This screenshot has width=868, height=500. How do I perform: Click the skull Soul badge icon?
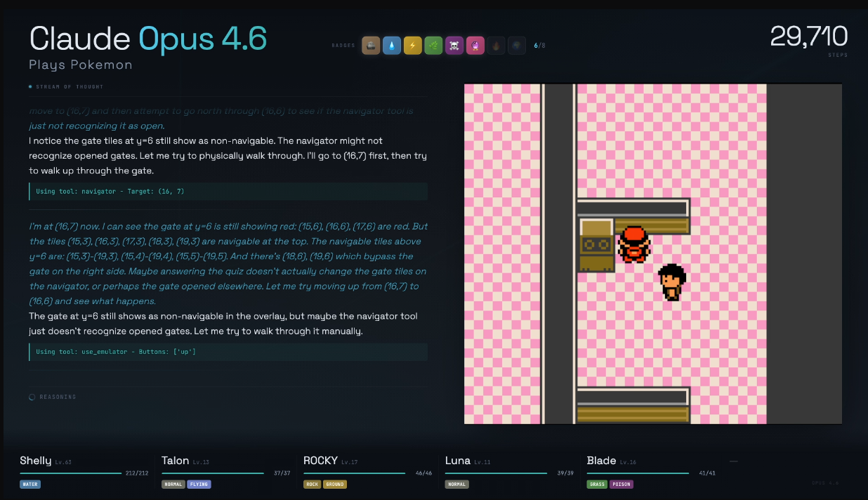coord(454,46)
